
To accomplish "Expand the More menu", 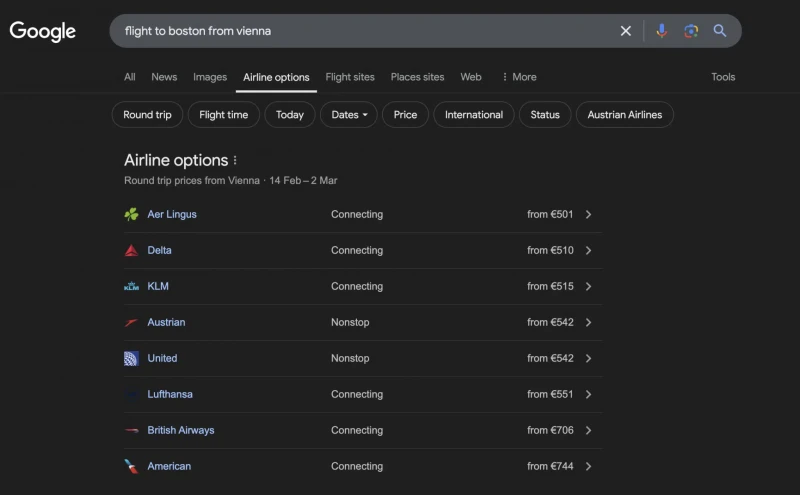I will tap(519, 77).
